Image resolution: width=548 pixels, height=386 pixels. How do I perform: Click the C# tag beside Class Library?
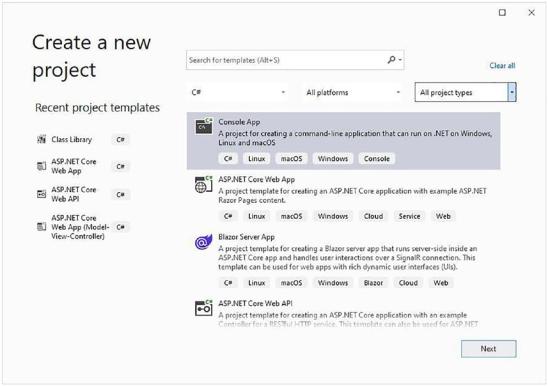tap(121, 140)
